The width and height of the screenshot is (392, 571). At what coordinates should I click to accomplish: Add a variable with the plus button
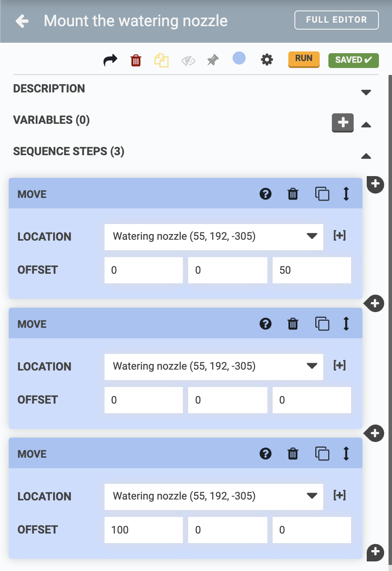[343, 122]
